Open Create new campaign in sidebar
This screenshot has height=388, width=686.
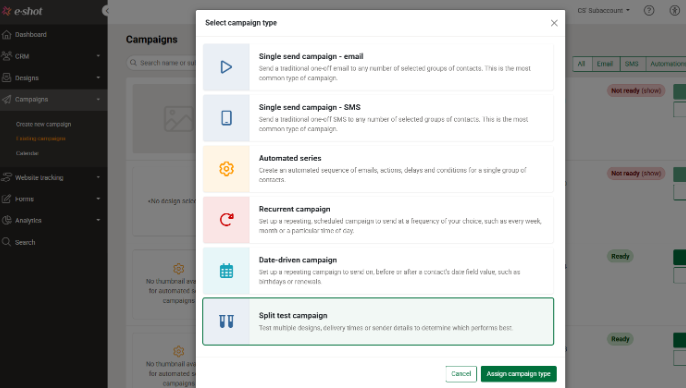pyautogui.click(x=43, y=124)
